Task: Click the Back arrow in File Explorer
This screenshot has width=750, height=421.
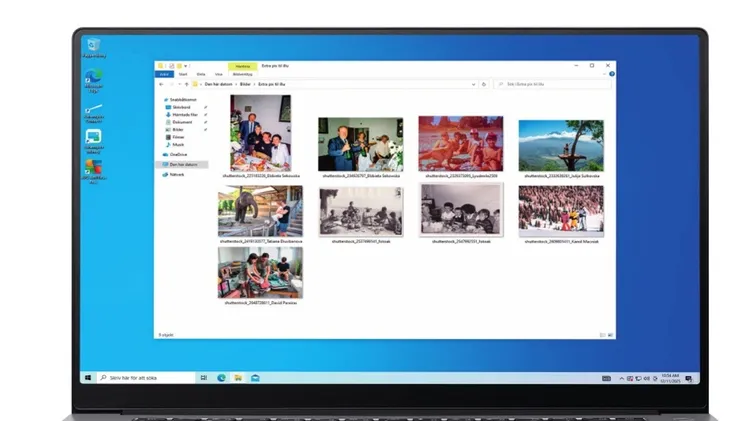Action: pos(160,84)
